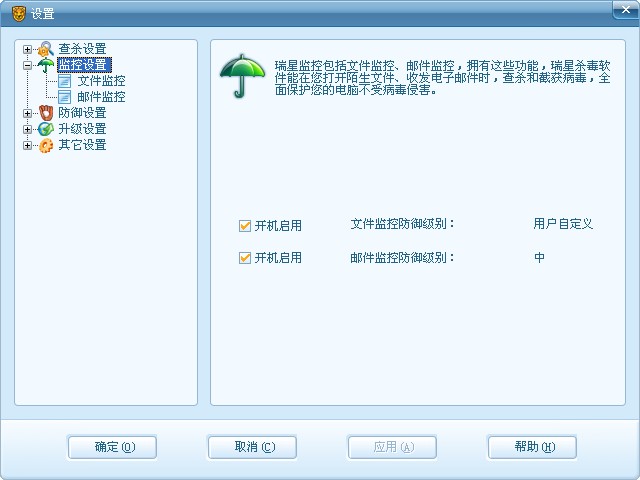Click the Rising lion logo in the title bar

[x=19, y=14]
